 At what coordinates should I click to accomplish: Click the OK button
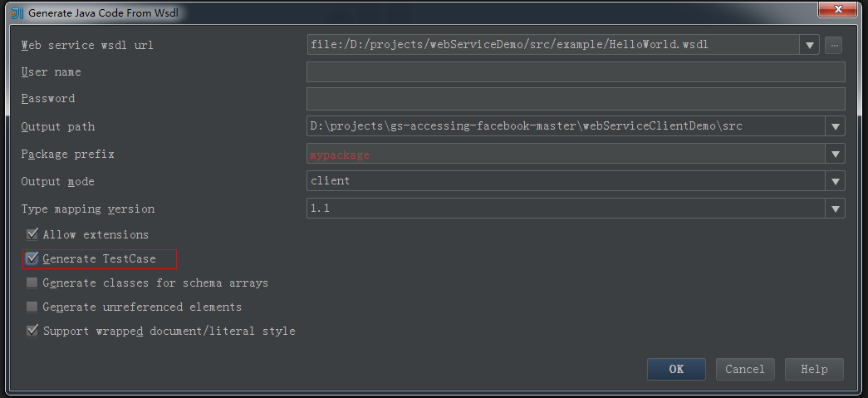(676, 369)
